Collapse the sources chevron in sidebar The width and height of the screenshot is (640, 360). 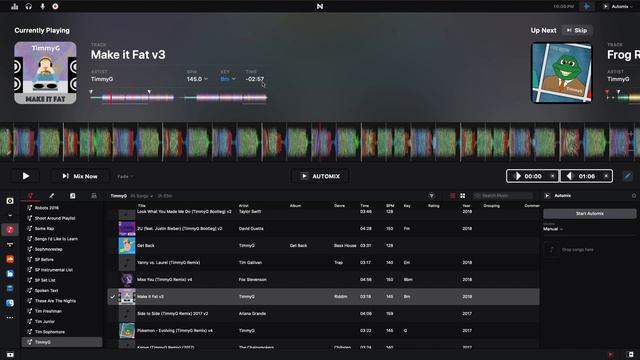(10, 216)
